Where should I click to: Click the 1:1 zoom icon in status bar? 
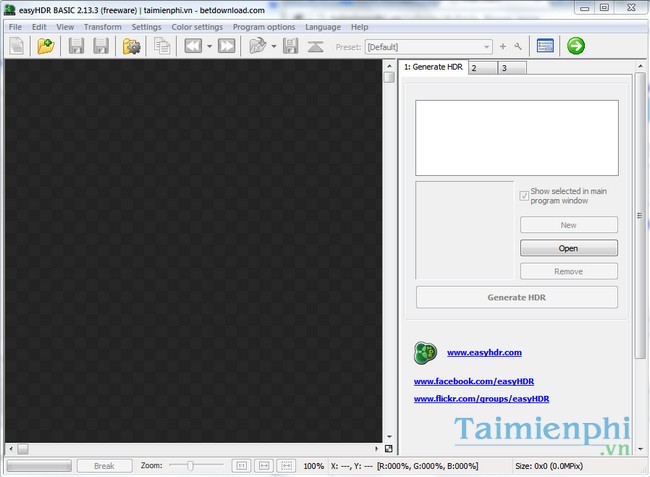240,466
